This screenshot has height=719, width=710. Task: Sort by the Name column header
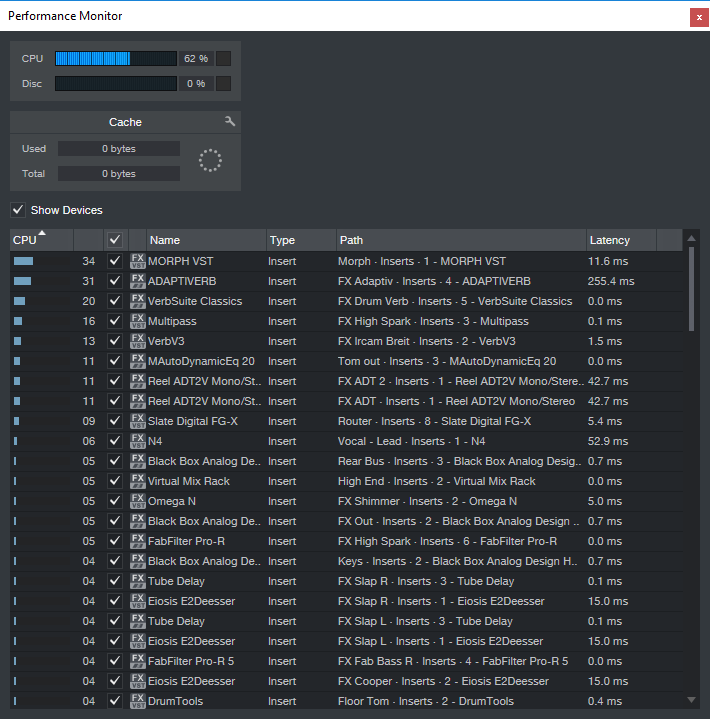[x=206, y=240]
